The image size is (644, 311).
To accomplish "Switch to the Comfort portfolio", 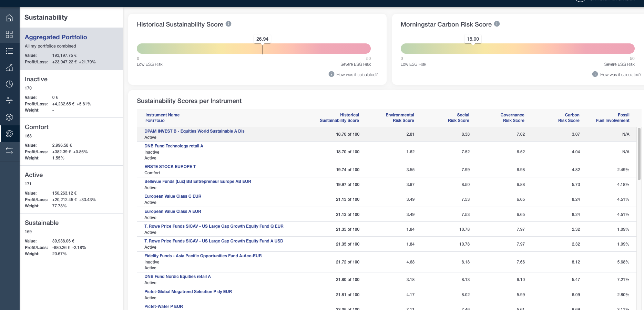I will pos(36,127).
